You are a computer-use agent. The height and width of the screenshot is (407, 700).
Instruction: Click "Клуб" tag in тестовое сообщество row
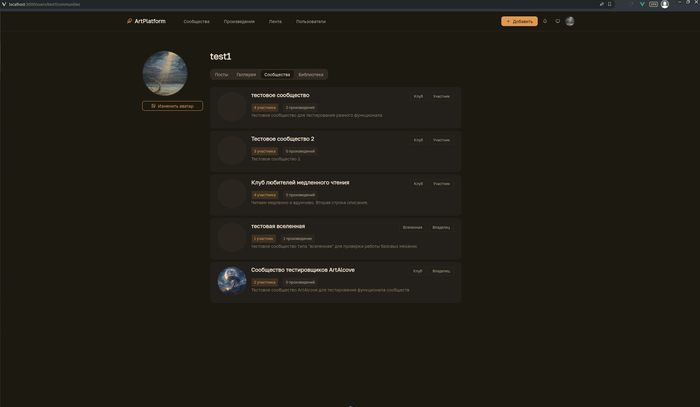[418, 96]
